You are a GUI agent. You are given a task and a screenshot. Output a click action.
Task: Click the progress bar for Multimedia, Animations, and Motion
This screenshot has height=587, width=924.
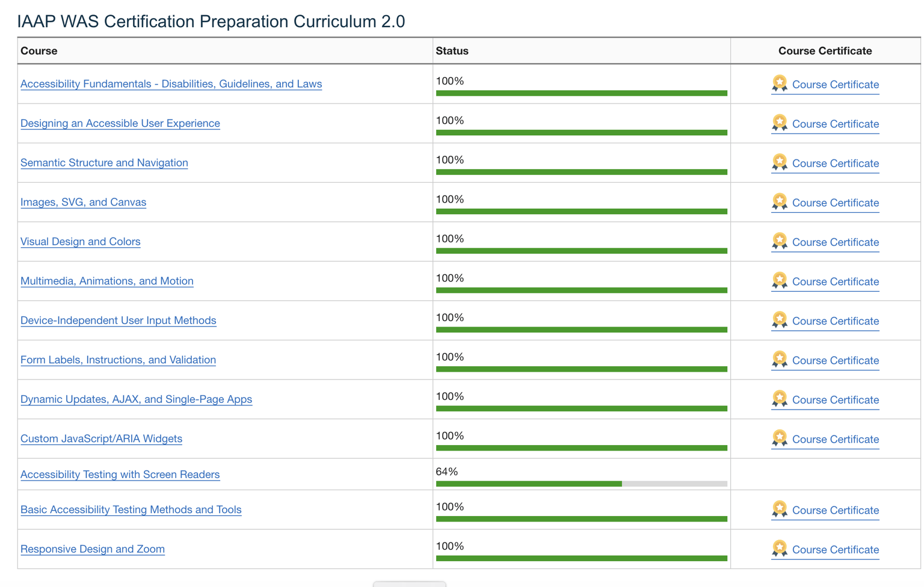[x=582, y=290]
